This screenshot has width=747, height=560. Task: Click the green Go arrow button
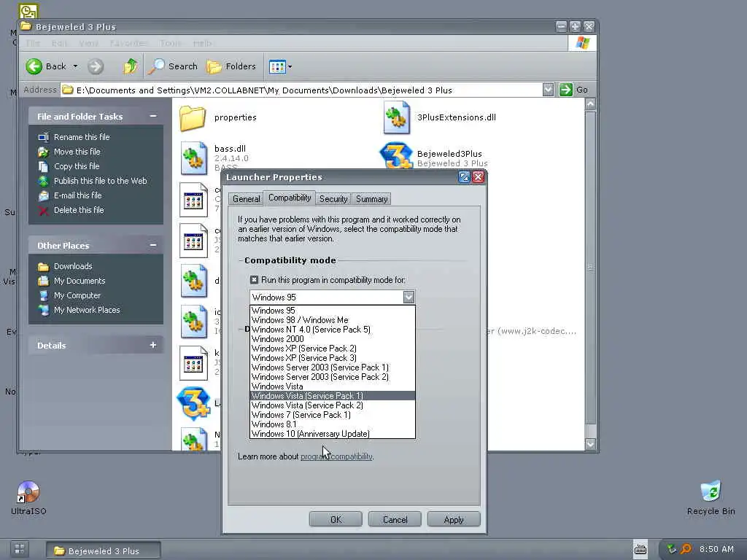coord(565,90)
